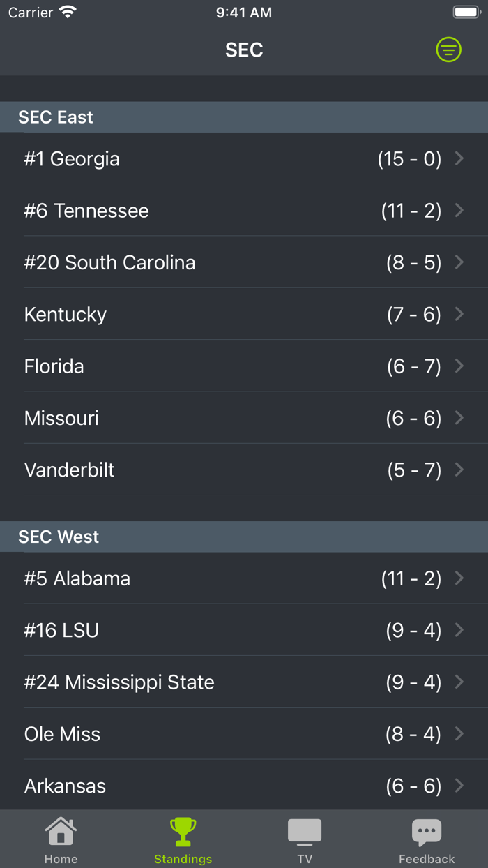Tap the battery indicator icon
The image size is (488, 868).
pos(466,11)
